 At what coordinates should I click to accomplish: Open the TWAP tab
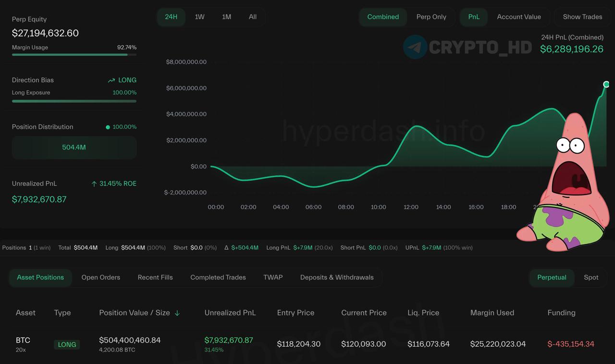[x=273, y=278]
